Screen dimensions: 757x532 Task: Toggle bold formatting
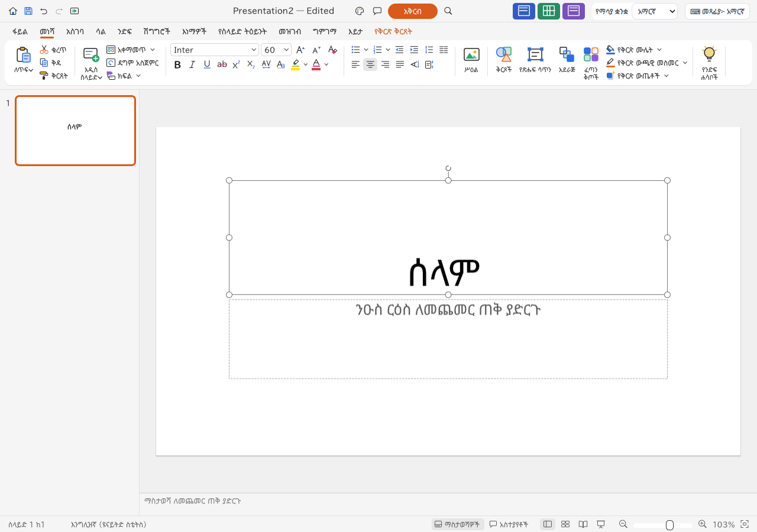click(x=177, y=64)
